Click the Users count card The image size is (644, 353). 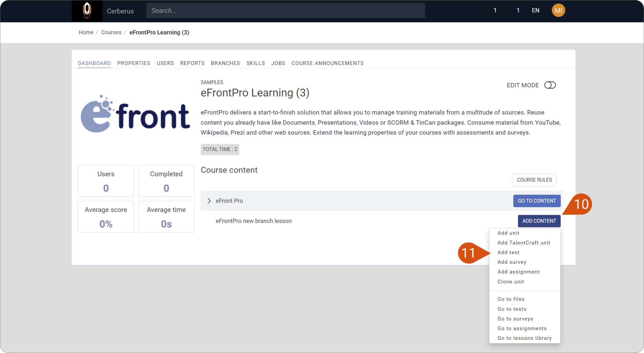pyautogui.click(x=106, y=181)
